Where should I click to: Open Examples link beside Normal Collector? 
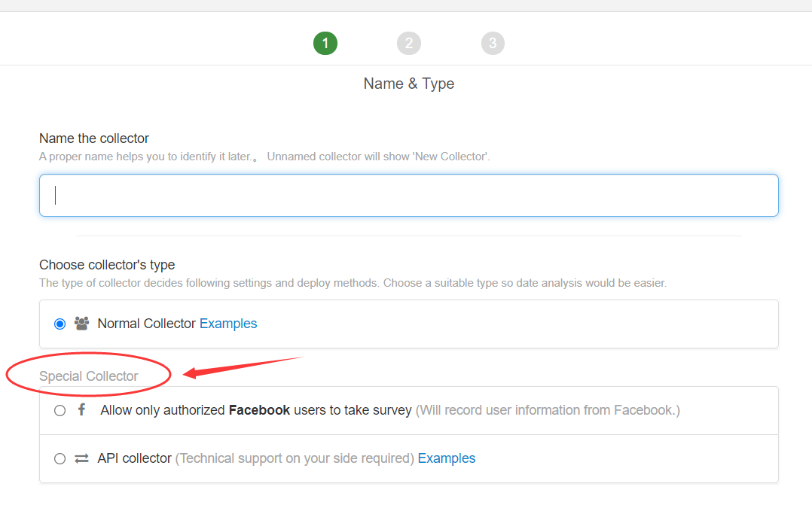point(228,324)
